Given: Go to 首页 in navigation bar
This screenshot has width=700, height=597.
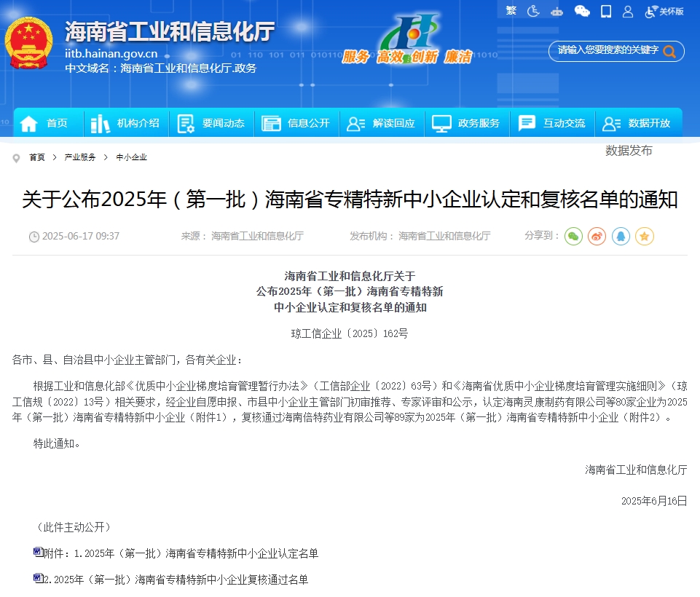Looking at the screenshot, I should 47,123.
